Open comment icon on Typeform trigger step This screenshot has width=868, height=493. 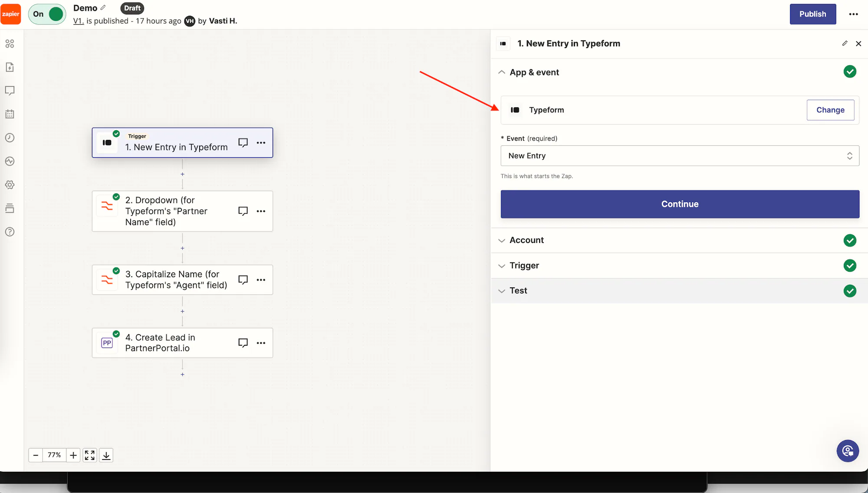point(243,142)
